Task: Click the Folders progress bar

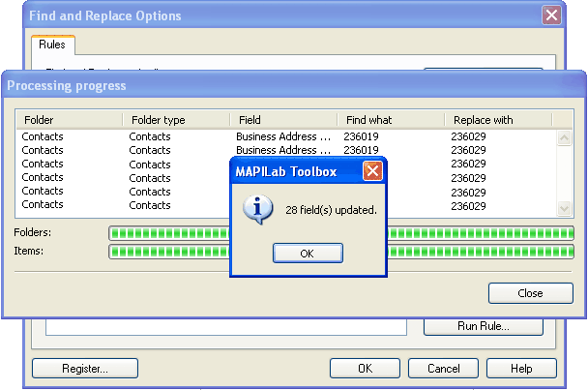Action: [x=340, y=233]
